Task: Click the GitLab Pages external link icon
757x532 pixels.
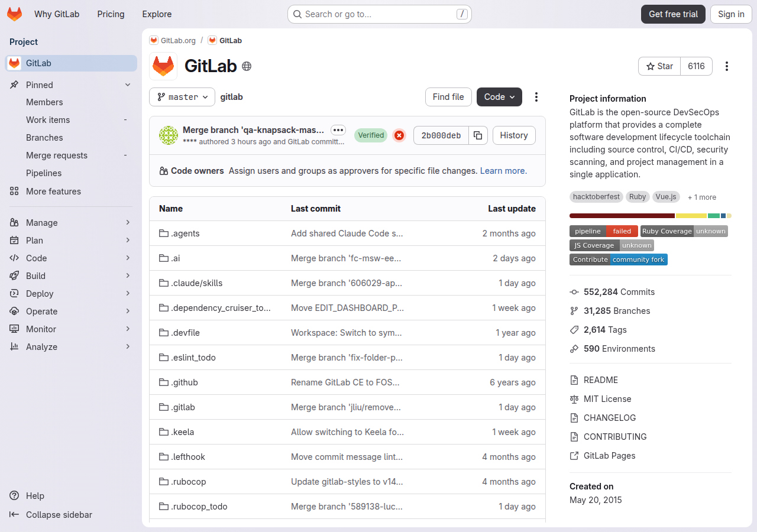Action: pos(574,456)
